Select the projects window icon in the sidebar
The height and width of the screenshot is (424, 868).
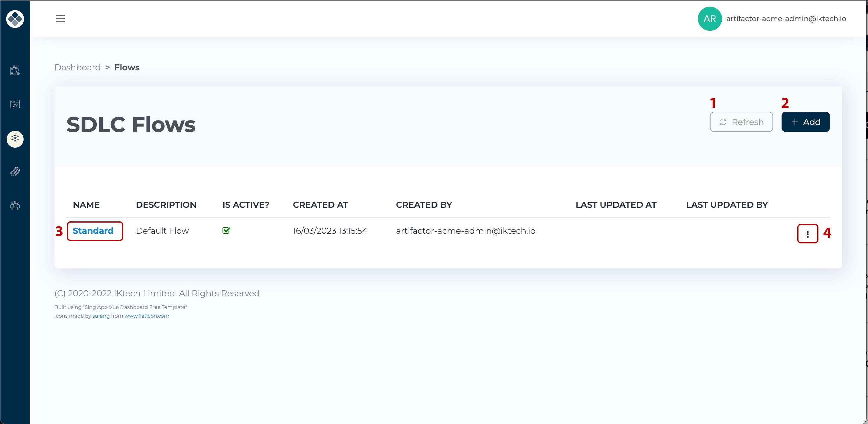point(15,104)
